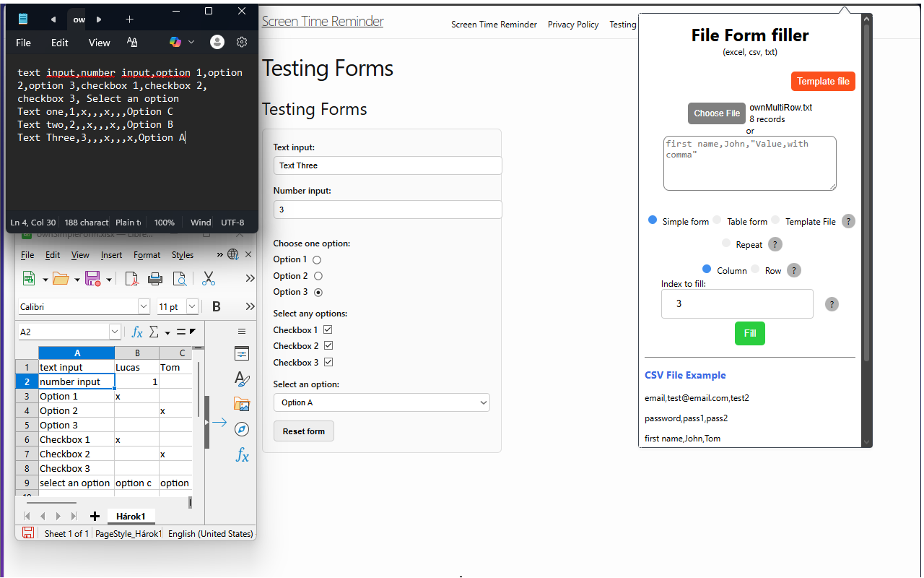Toggle Print Preview in LibreOffice
The width and height of the screenshot is (924, 578).
pyautogui.click(x=179, y=278)
